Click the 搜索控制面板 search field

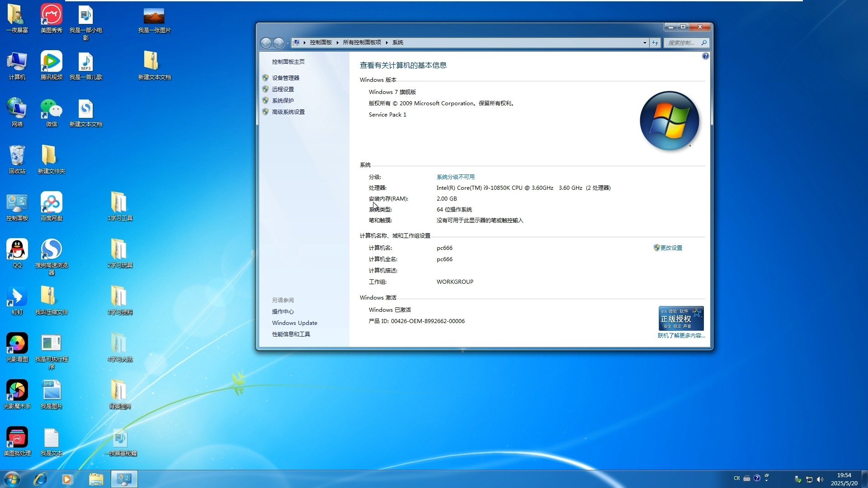(682, 42)
